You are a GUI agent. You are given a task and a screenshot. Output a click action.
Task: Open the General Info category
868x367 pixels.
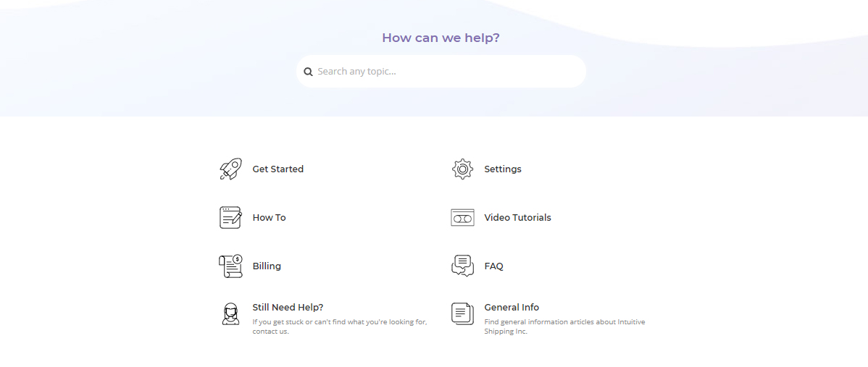click(x=512, y=308)
